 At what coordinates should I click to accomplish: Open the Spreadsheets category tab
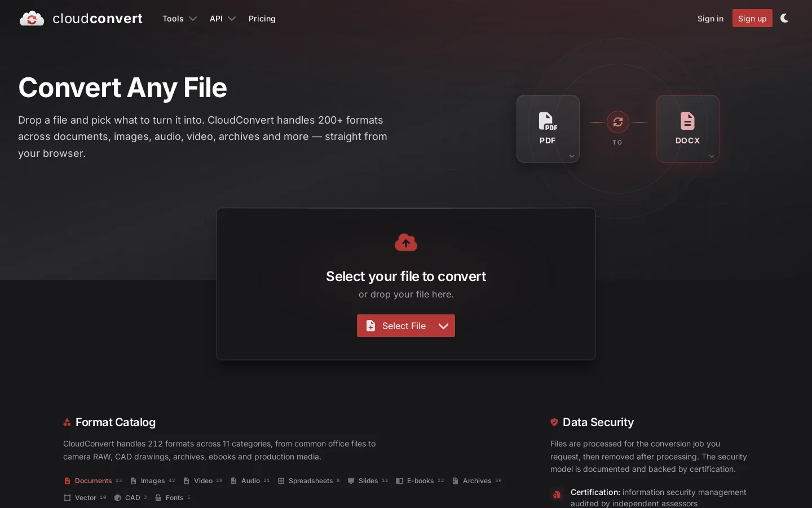308,481
